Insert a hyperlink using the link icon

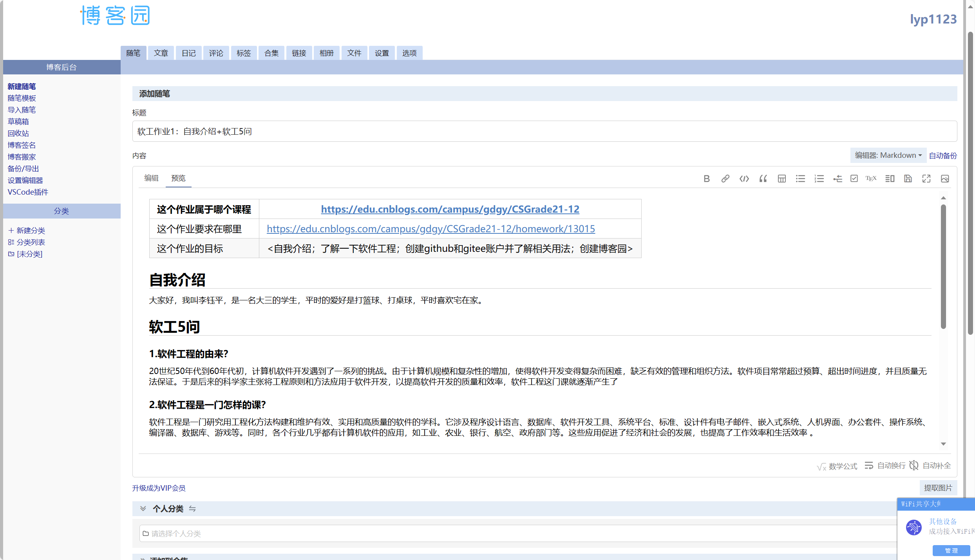click(x=725, y=179)
